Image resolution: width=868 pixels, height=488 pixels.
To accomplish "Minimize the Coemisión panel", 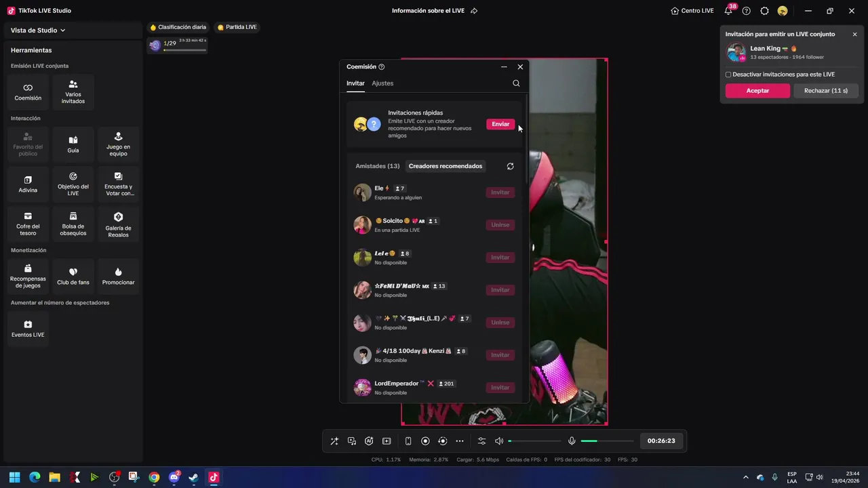I will click(504, 67).
